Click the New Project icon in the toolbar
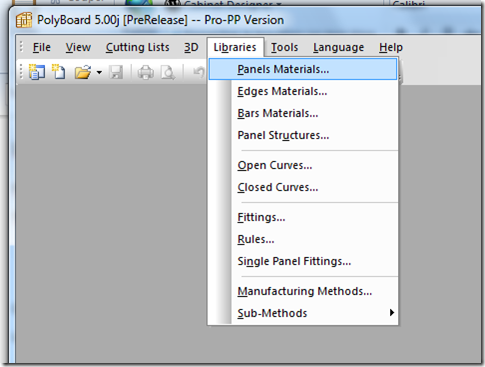 click(37, 72)
